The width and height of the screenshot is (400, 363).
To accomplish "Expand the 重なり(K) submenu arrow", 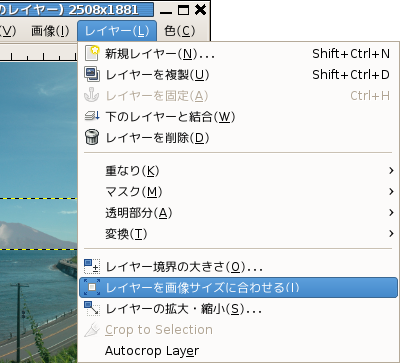I will point(391,171).
